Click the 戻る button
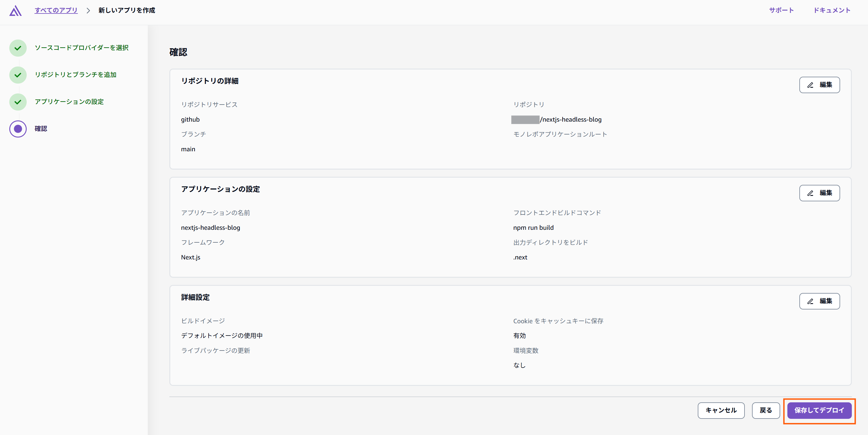 click(765, 410)
